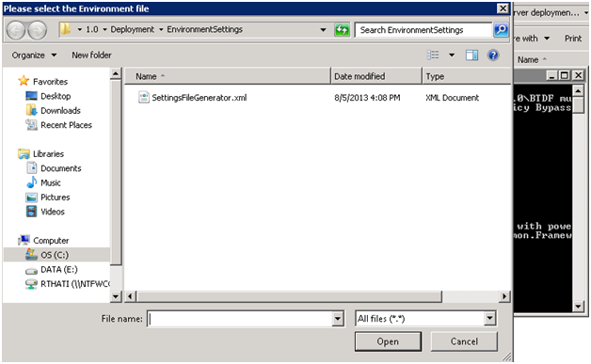Click the Cancel button
The width and height of the screenshot is (591, 364).
coord(464,341)
